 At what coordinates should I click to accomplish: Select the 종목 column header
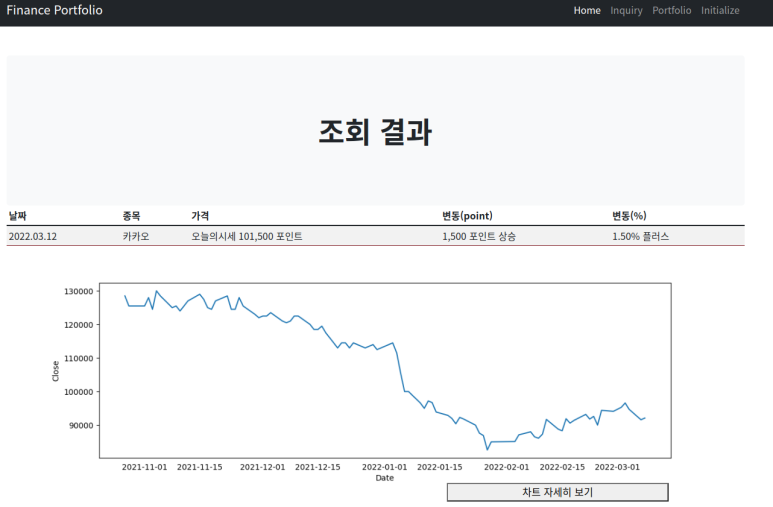131,216
